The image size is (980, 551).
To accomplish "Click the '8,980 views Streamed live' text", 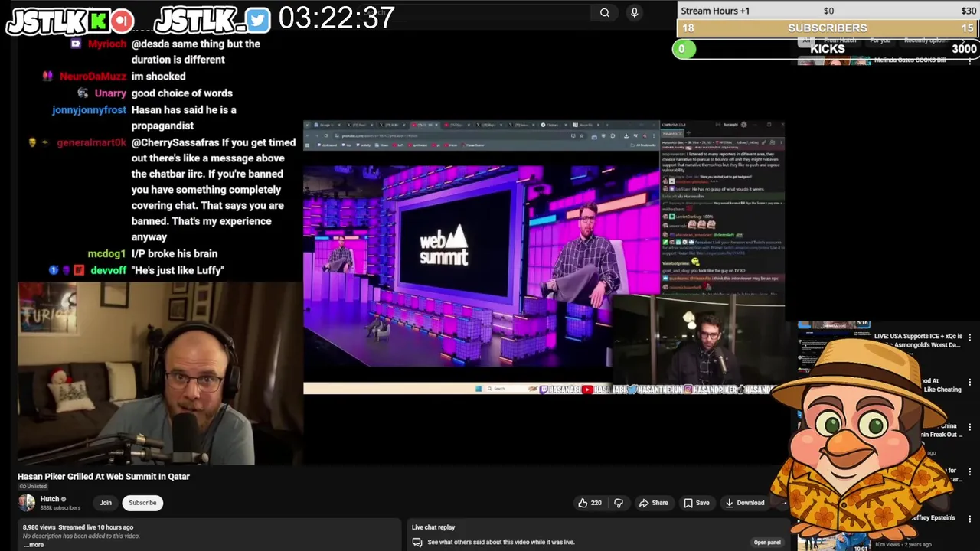I will [x=78, y=527].
